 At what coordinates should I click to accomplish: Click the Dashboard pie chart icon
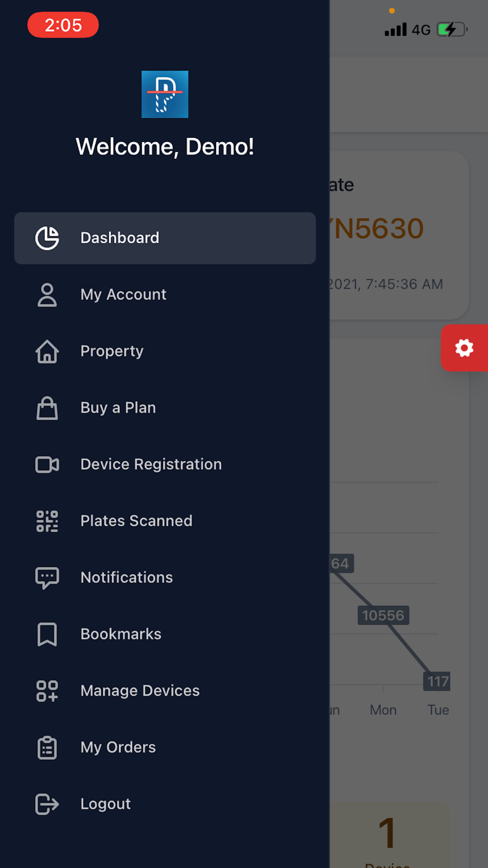pos(47,238)
